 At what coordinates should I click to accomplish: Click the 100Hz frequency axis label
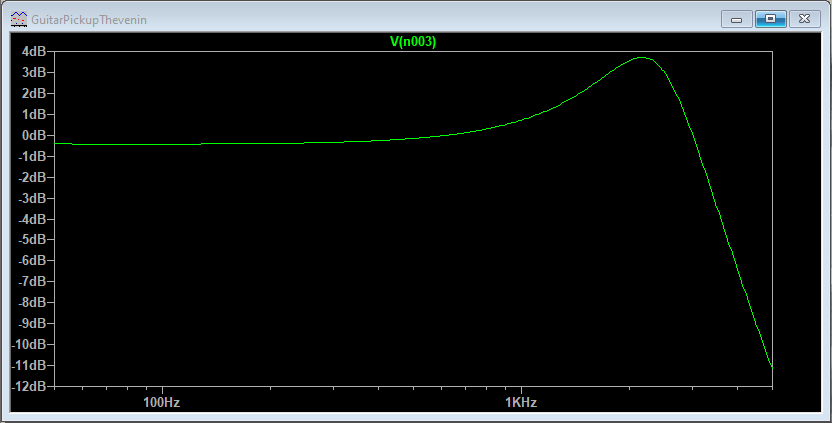pyautogui.click(x=161, y=402)
